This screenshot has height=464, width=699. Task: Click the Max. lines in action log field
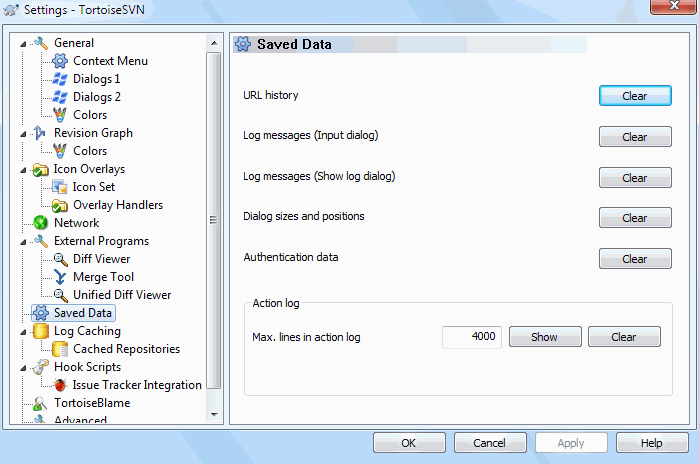[472, 337]
